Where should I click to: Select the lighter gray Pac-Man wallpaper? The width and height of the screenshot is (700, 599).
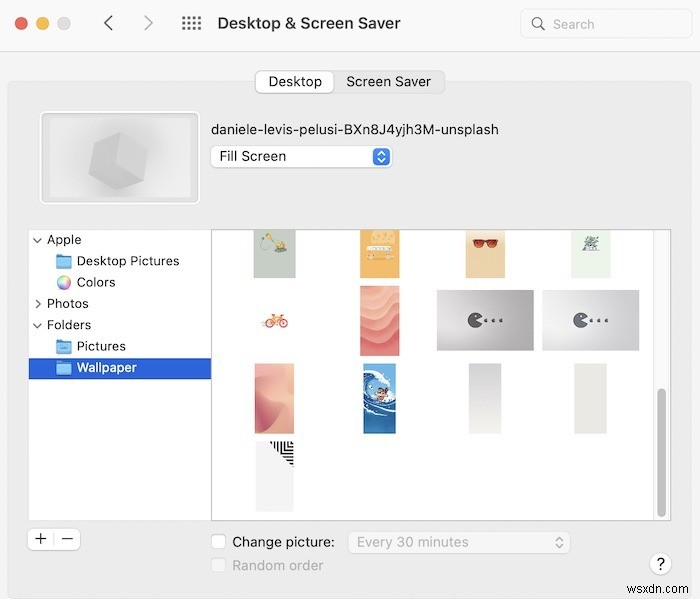click(590, 320)
